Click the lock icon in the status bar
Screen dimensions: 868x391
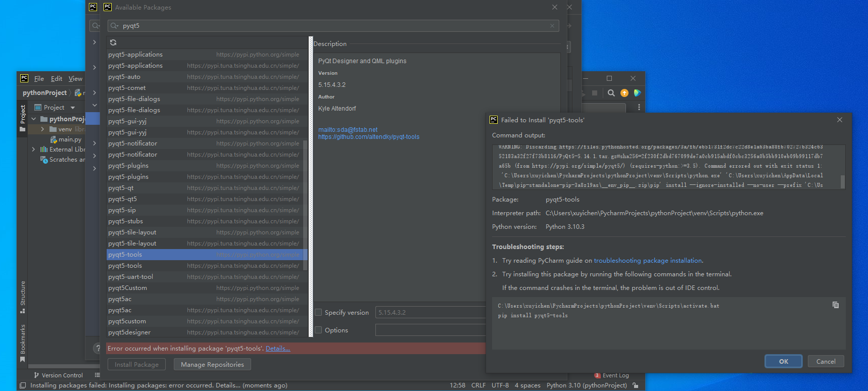point(636,385)
